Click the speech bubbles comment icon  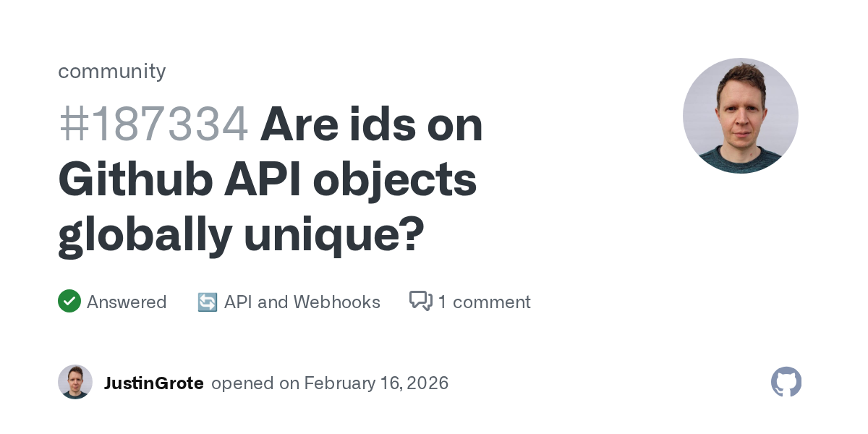click(x=420, y=301)
